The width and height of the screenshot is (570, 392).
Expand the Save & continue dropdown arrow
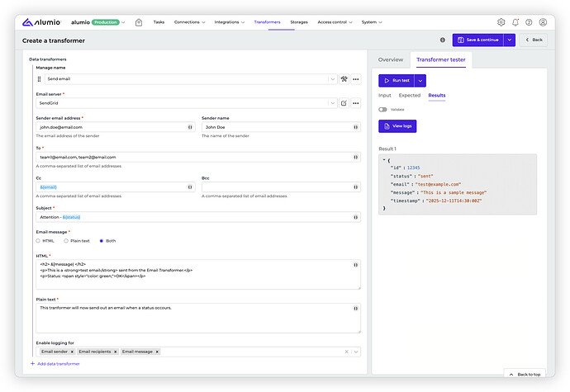[x=510, y=40]
